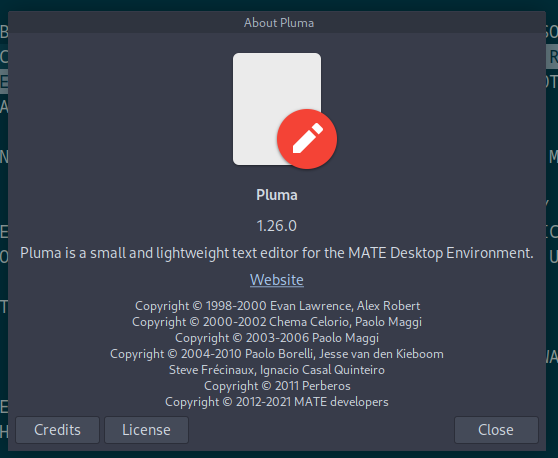Click the 1998-2000 Evan Lawrence copyright line
558x458 pixels.
click(x=278, y=306)
